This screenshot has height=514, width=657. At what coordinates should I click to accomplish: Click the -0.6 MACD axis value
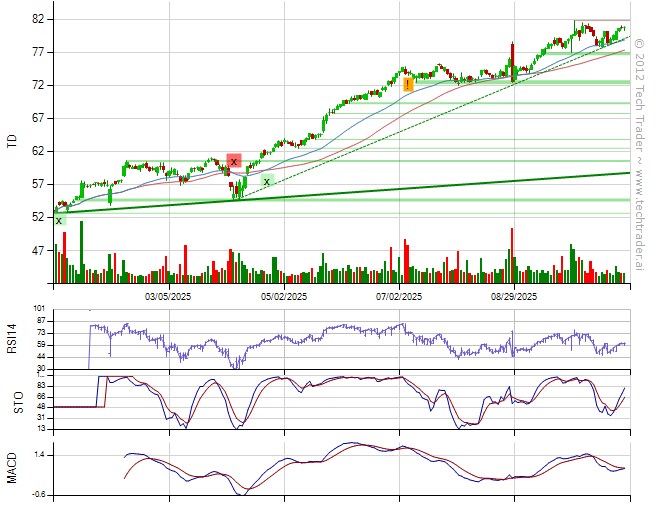39,494
